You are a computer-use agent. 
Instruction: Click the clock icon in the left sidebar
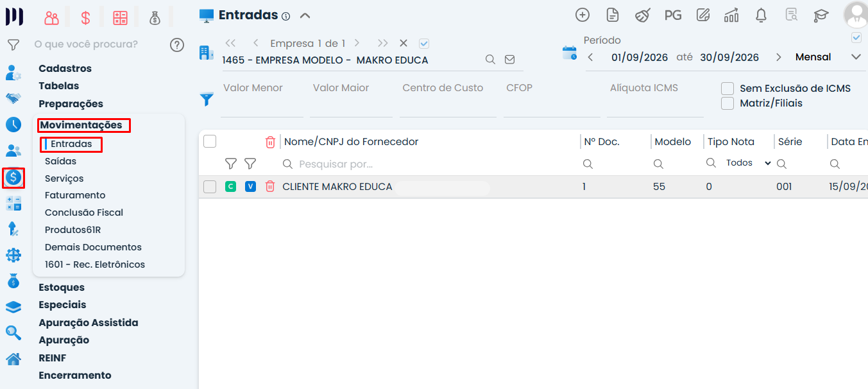point(13,125)
